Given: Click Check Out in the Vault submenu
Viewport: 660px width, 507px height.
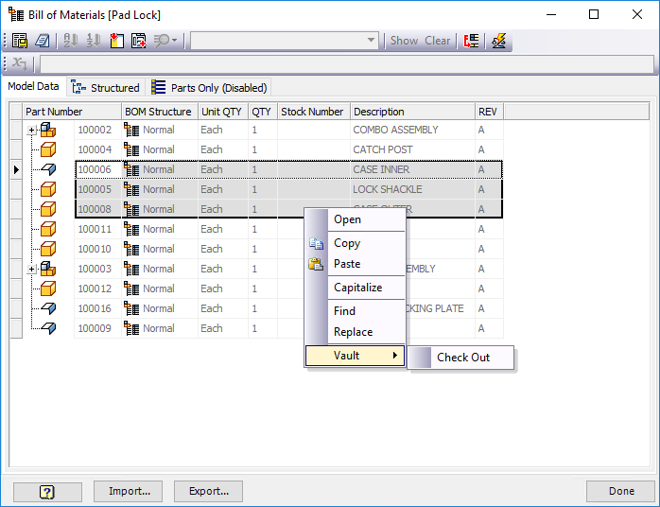Looking at the screenshot, I should coord(461,357).
